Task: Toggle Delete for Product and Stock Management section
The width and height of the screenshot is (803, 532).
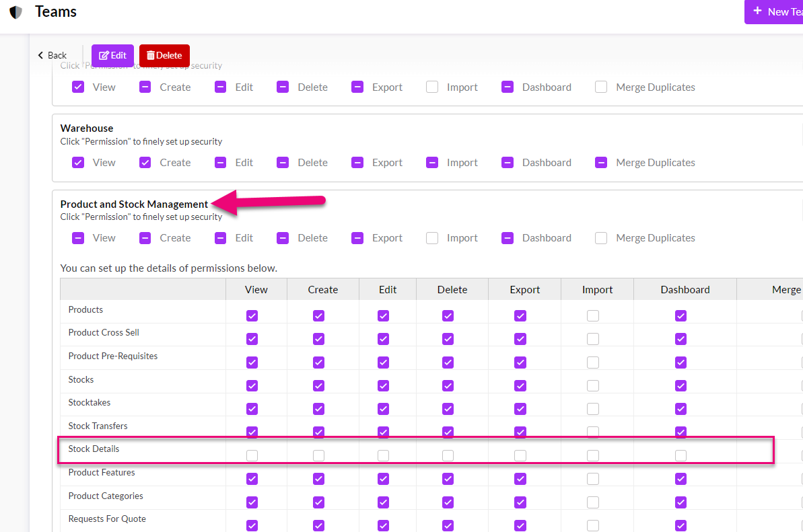Action: (283, 238)
